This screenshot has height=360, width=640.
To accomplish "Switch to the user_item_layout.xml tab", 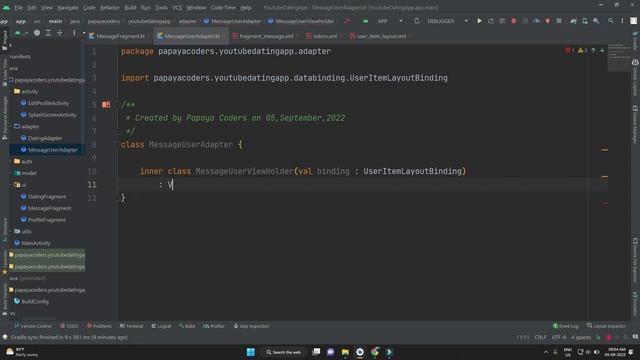I will [380, 36].
